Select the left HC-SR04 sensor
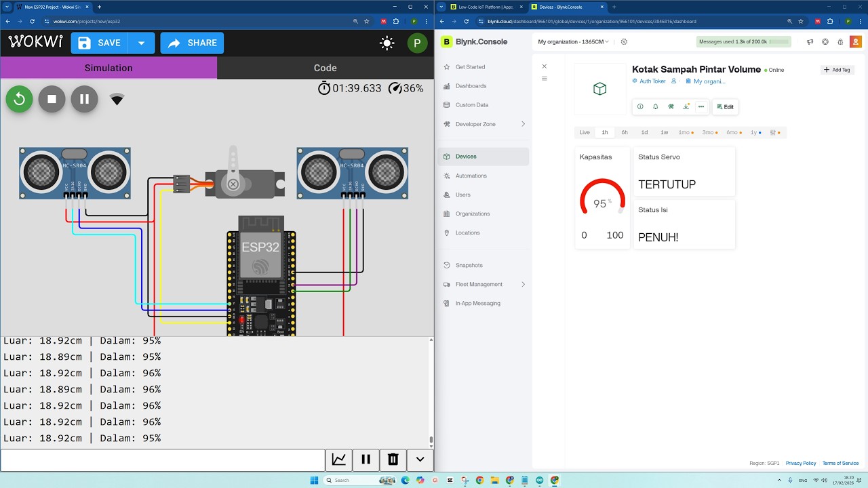 75,173
